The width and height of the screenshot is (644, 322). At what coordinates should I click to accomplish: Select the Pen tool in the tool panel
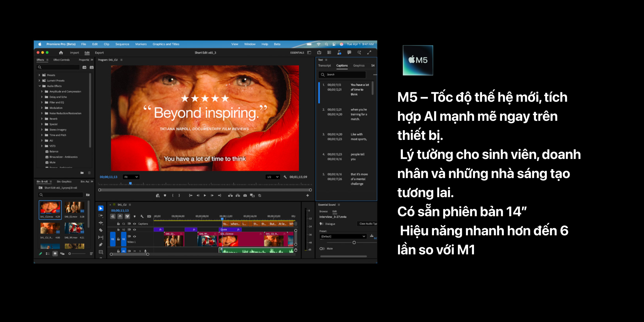click(x=101, y=245)
